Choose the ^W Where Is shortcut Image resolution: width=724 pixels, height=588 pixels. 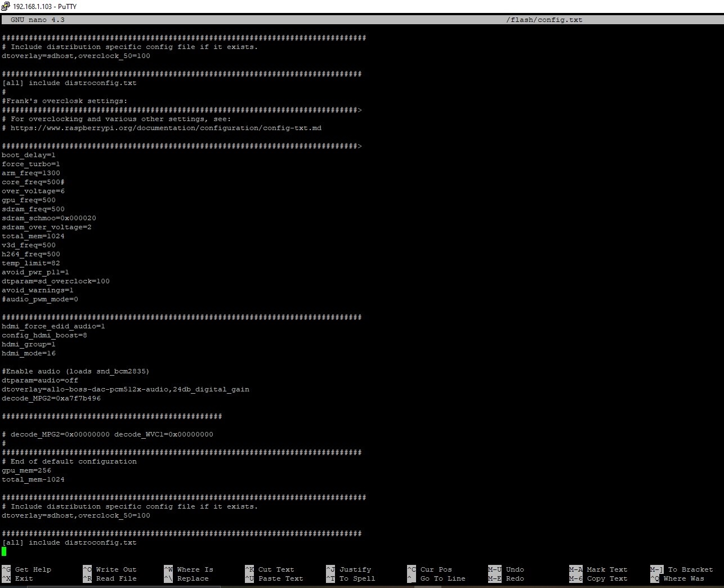click(x=189, y=569)
